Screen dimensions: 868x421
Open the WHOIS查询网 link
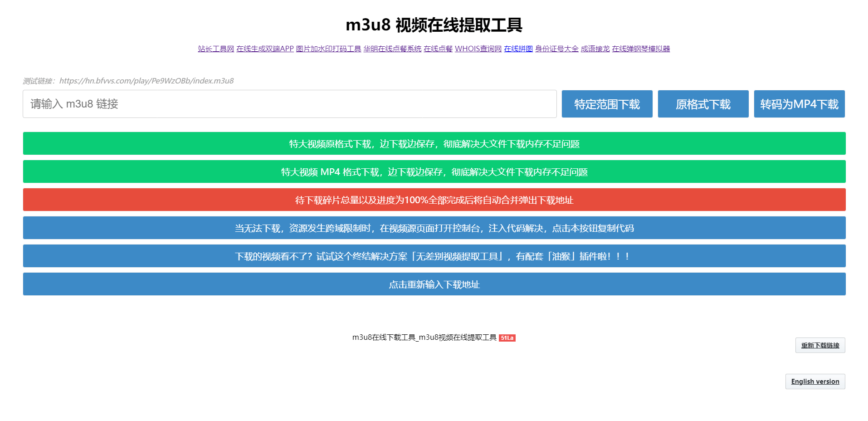[478, 49]
